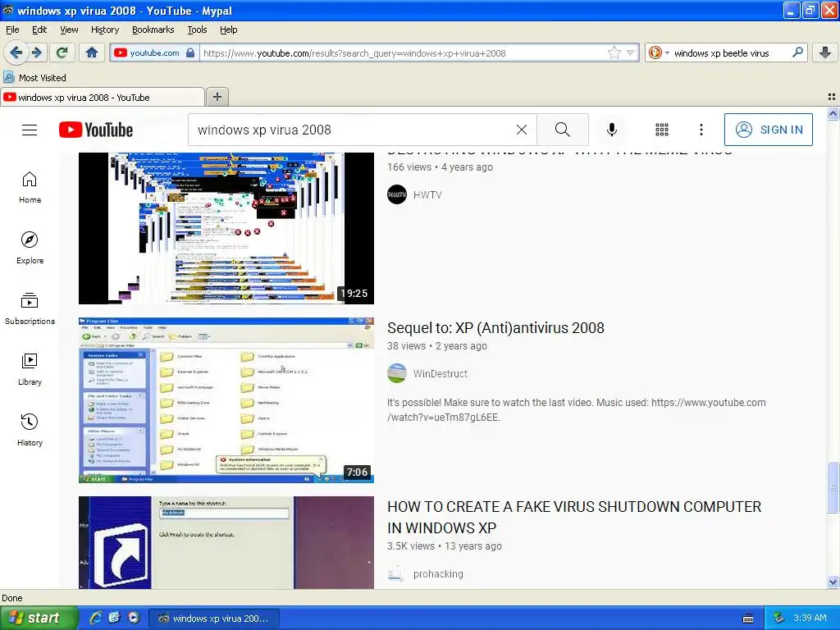Click the search bar magnifier icon
Viewport: 840px width, 630px height.
(x=797, y=52)
